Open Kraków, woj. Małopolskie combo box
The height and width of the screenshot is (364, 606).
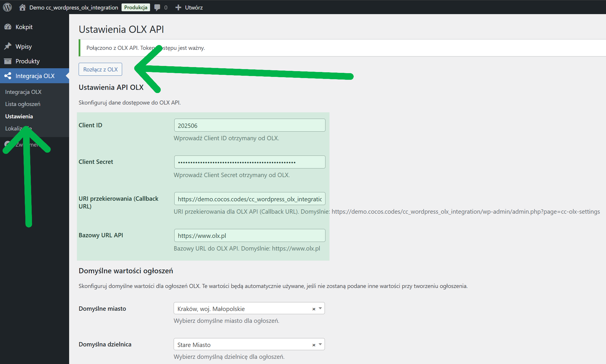[249, 308]
